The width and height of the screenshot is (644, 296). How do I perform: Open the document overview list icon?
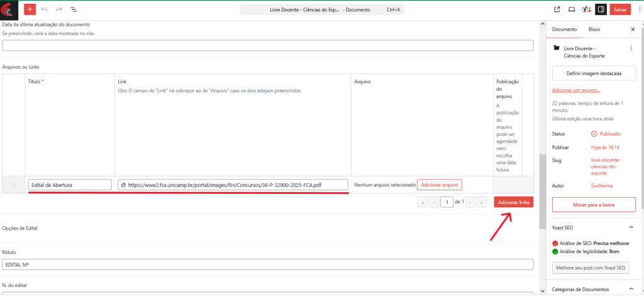(74, 9)
